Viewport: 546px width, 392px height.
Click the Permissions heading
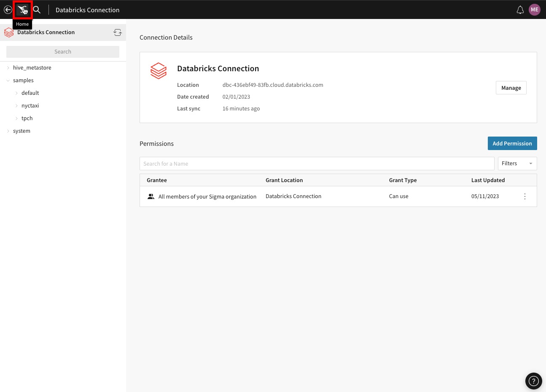[156, 144]
